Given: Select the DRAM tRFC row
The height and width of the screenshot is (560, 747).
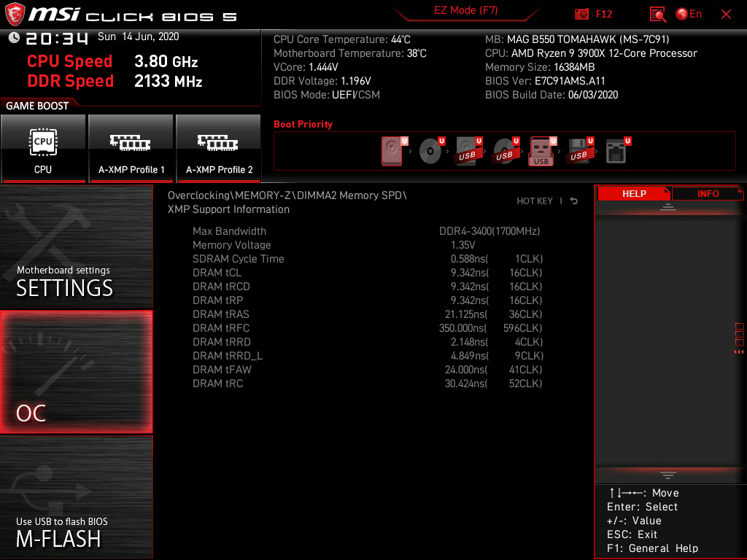Looking at the screenshot, I should [x=368, y=327].
